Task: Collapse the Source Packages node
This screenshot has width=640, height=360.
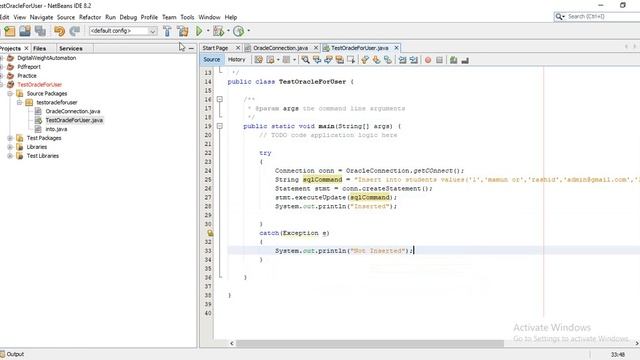Action: 10,93
